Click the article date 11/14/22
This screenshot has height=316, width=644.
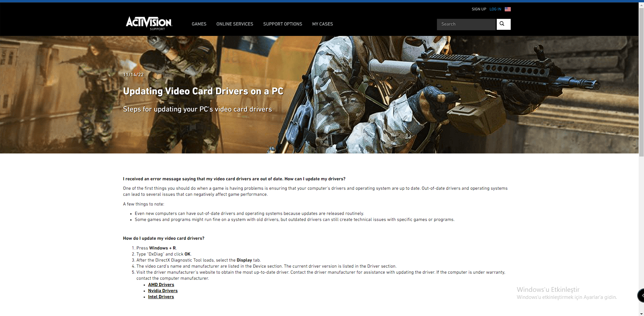tap(133, 75)
